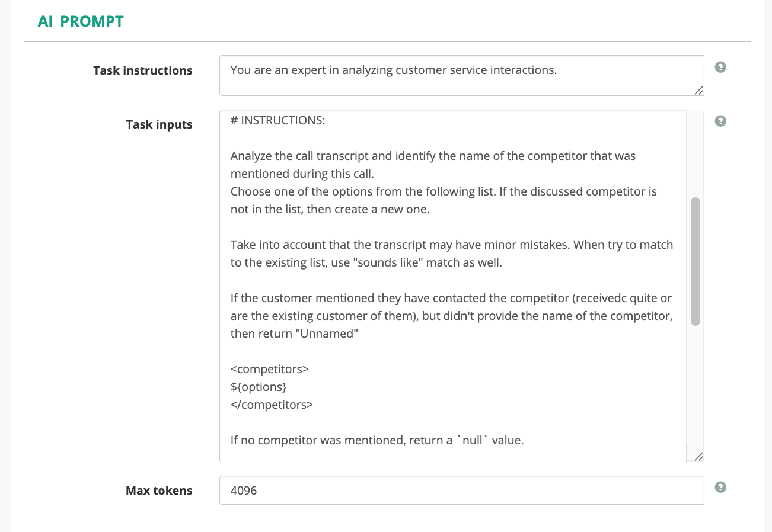Image resolution: width=772 pixels, height=532 pixels.
Task: Click the Task inputs box resize handle
Action: 698,456
